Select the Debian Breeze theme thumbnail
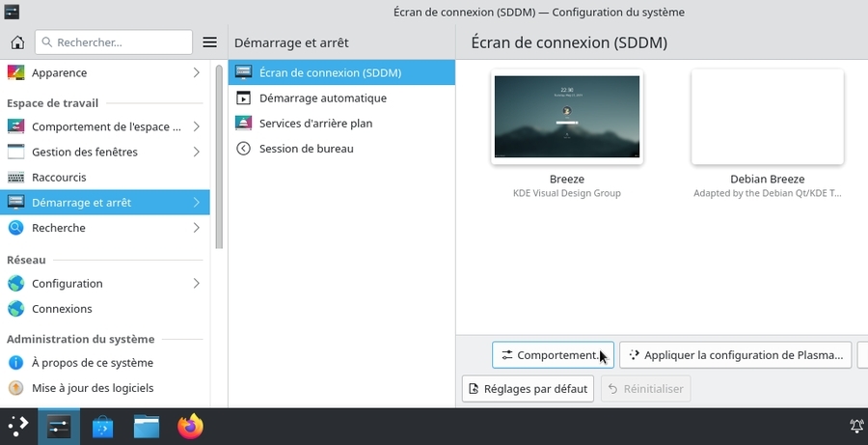The height and width of the screenshot is (445, 868). coord(768,117)
